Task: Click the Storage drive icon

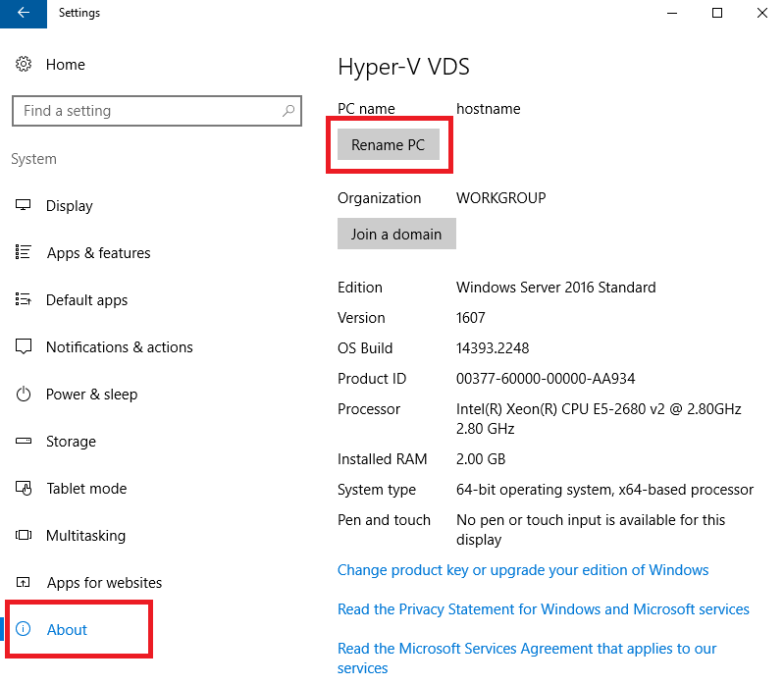Action: (x=23, y=441)
